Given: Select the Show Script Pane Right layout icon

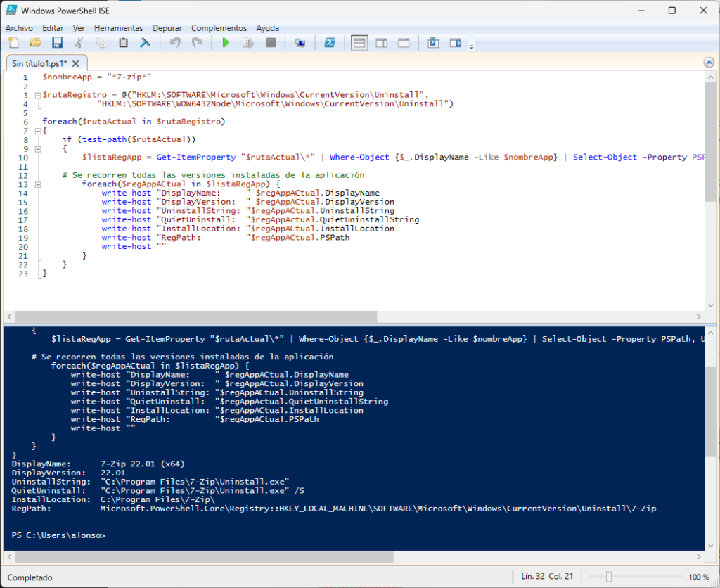Looking at the screenshot, I should [382, 42].
